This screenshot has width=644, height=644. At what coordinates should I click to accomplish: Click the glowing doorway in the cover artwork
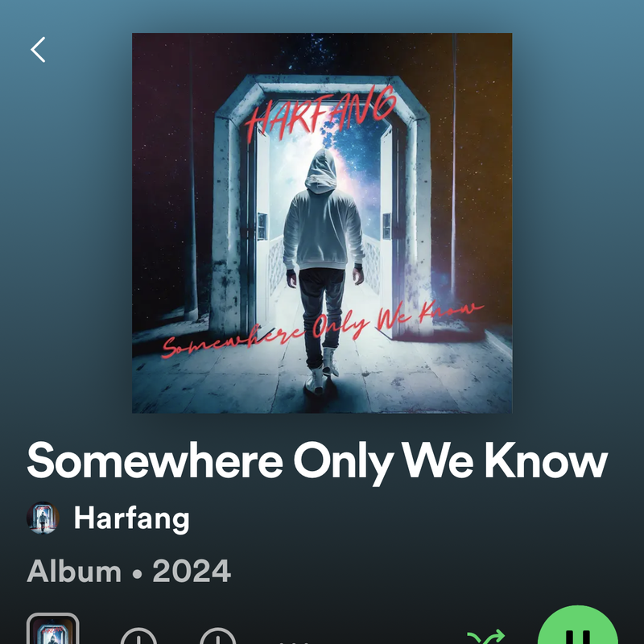[x=323, y=205]
